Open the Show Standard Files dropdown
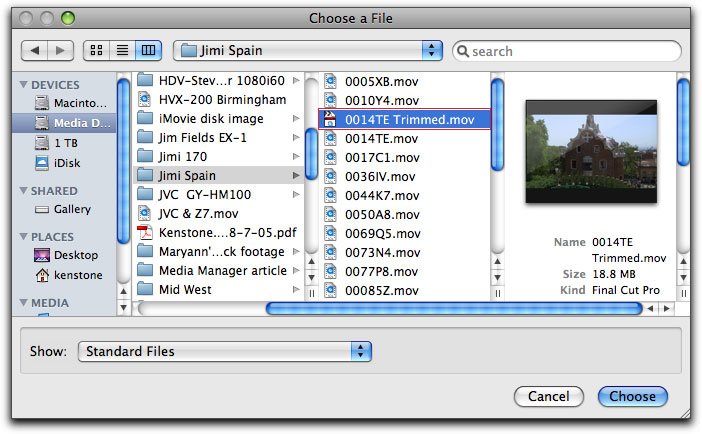The width and height of the screenshot is (702, 434). [224, 352]
